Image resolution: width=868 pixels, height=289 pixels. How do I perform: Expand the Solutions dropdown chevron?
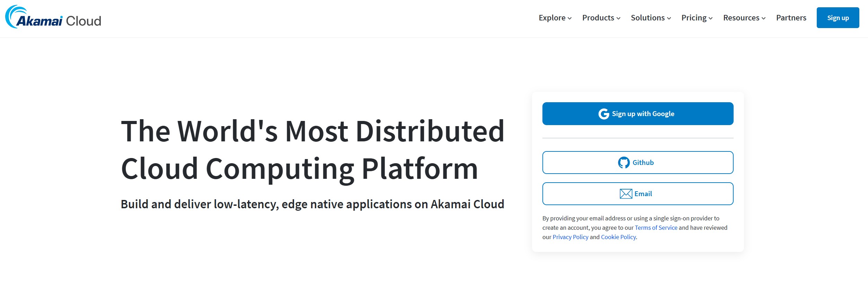click(x=669, y=18)
